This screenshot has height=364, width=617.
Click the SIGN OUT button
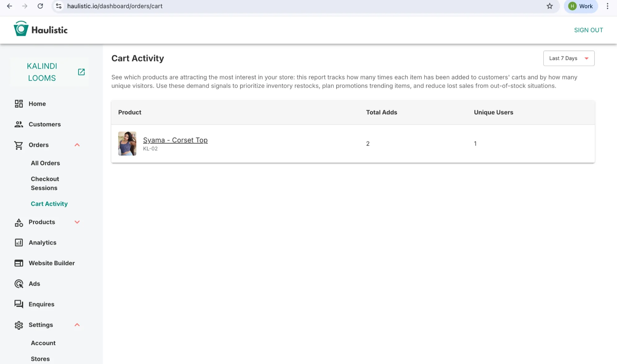tap(588, 30)
